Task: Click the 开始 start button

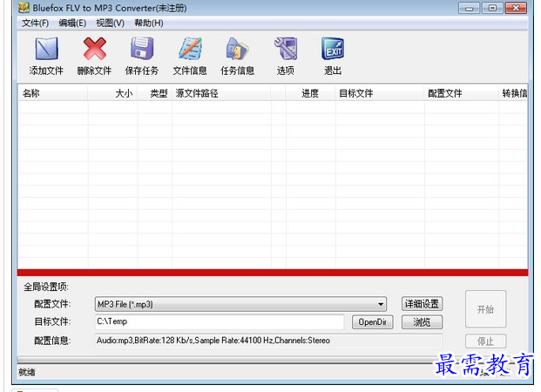Action: 485,309
